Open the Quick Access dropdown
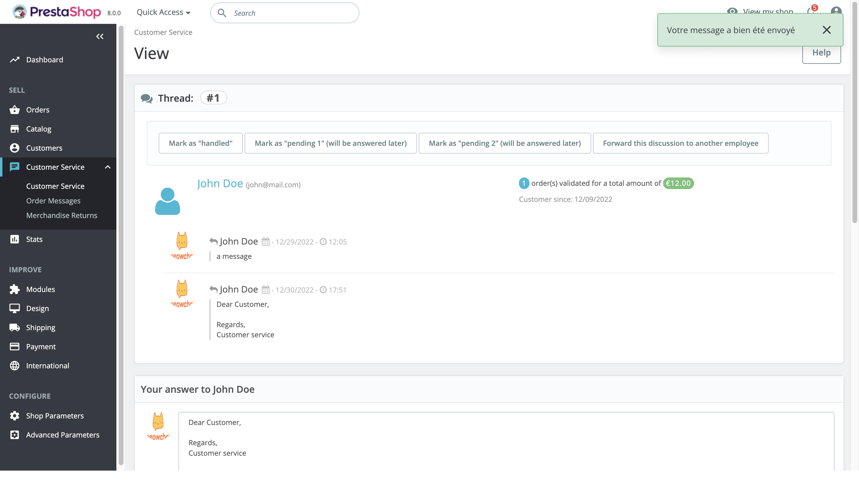859x504 pixels. [163, 12]
